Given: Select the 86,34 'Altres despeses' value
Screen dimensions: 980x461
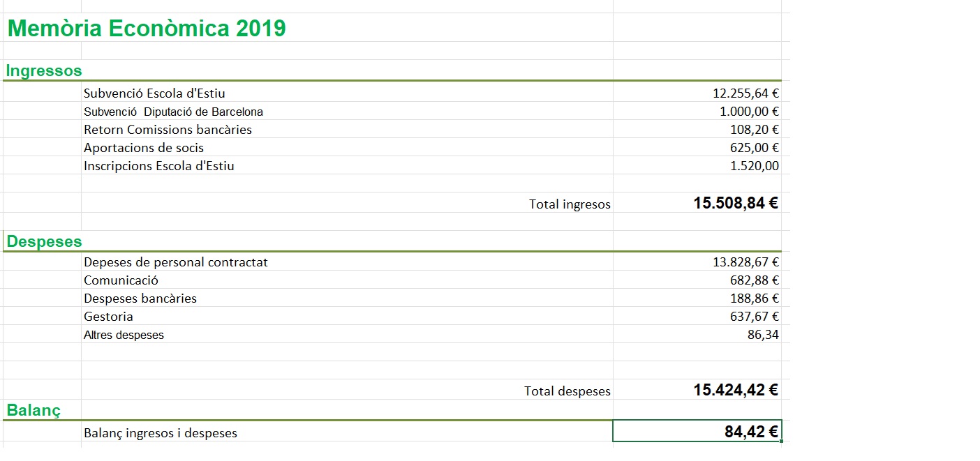Looking at the screenshot, I should pyautogui.click(x=763, y=335).
